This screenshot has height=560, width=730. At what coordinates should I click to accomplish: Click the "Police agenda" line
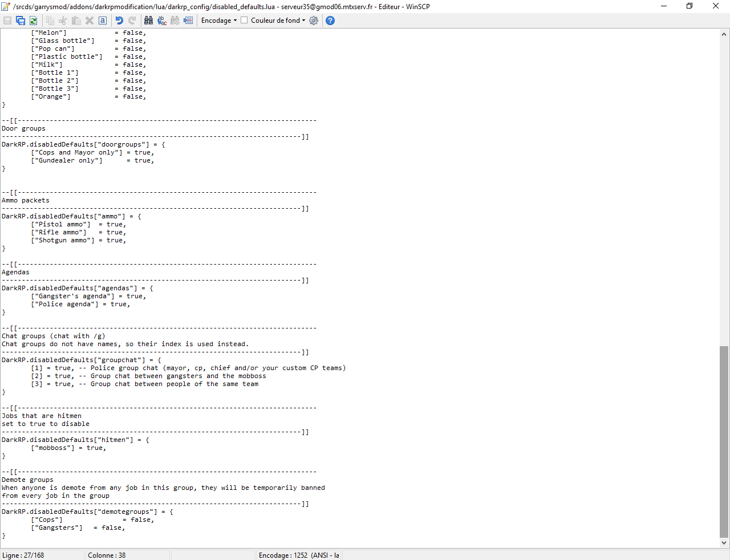(80, 304)
